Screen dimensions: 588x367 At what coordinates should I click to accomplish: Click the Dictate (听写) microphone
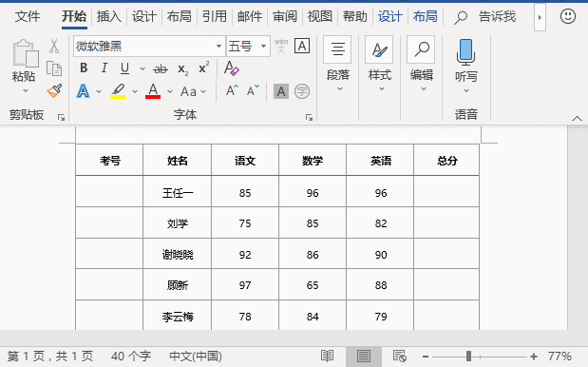(466, 52)
